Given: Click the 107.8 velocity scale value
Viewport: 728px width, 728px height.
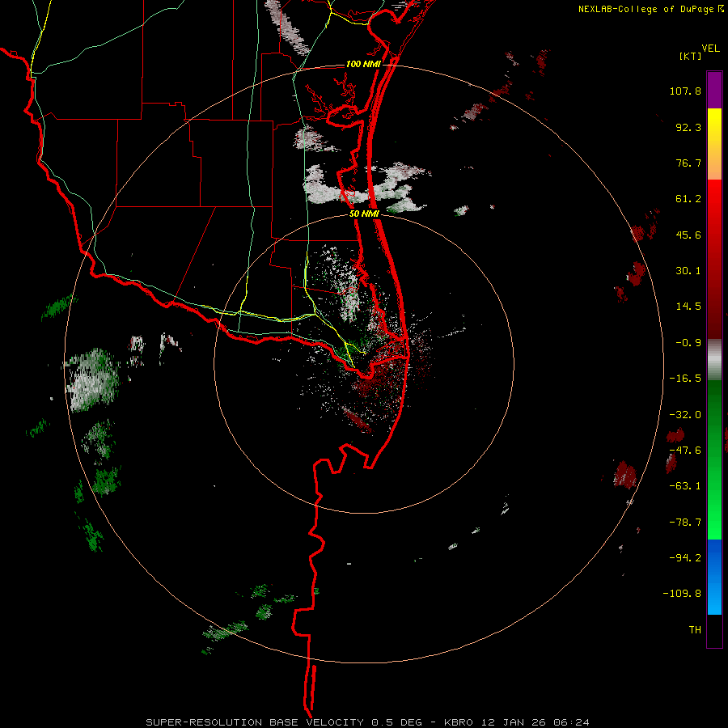Looking at the screenshot, I should tap(685, 91).
